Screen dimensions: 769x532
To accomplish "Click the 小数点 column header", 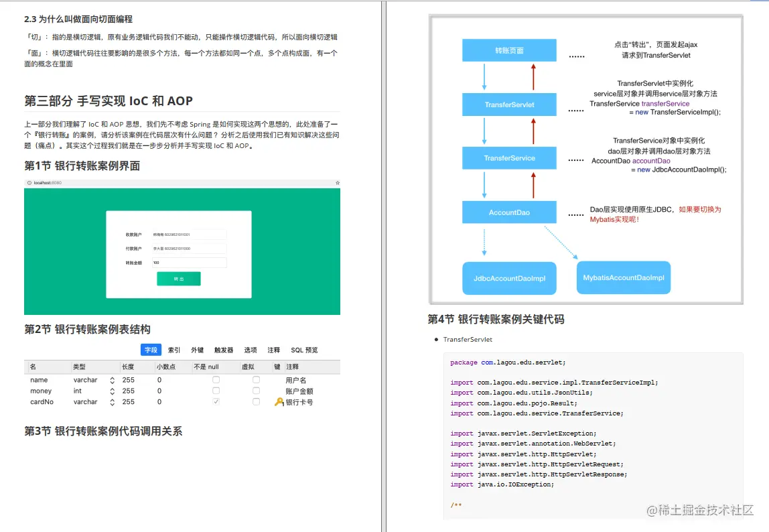I will 166,367.
